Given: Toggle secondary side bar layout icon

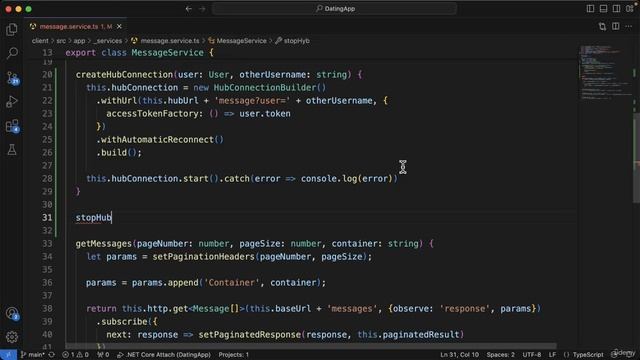Looking at the screenshot, I should coord(616,9).
